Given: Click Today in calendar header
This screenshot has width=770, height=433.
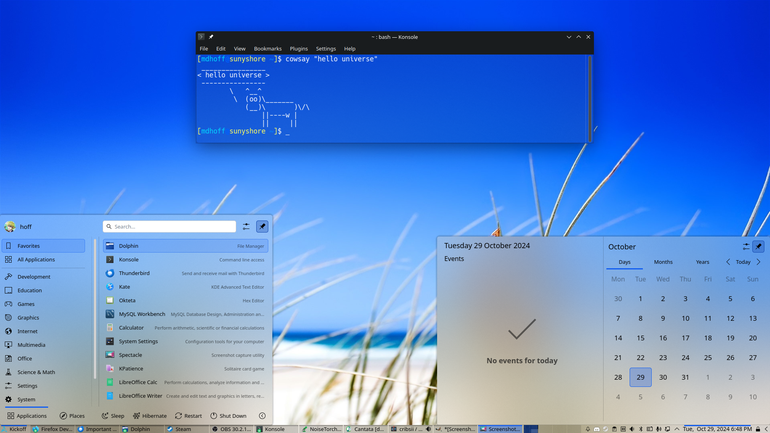Looking at the screenshot, I should 743,262.
